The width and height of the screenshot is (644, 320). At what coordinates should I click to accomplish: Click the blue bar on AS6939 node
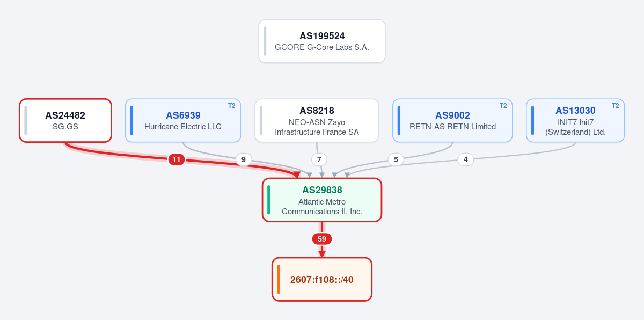tap(131, 120)
